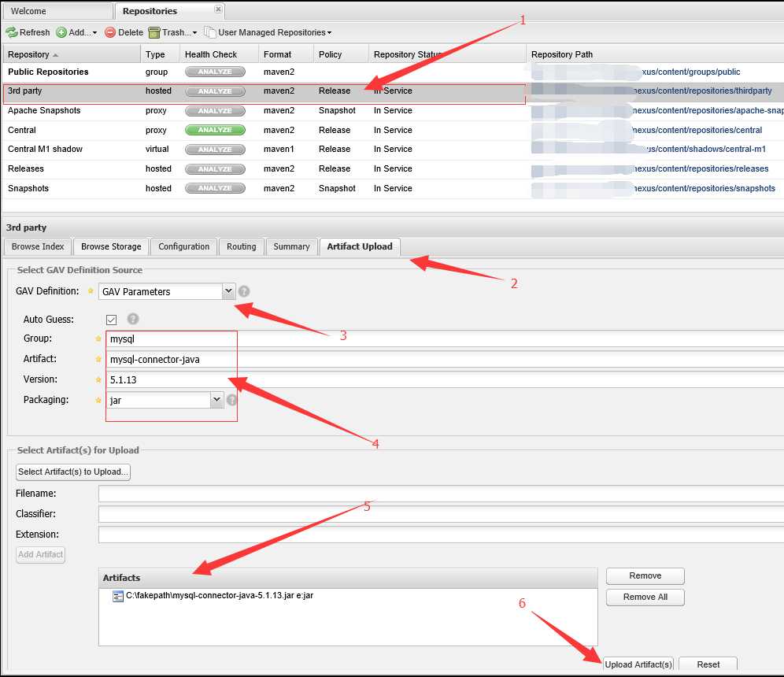Click the Artifact input field
Viewport: 784px width, 677px height.
point(445,359)
